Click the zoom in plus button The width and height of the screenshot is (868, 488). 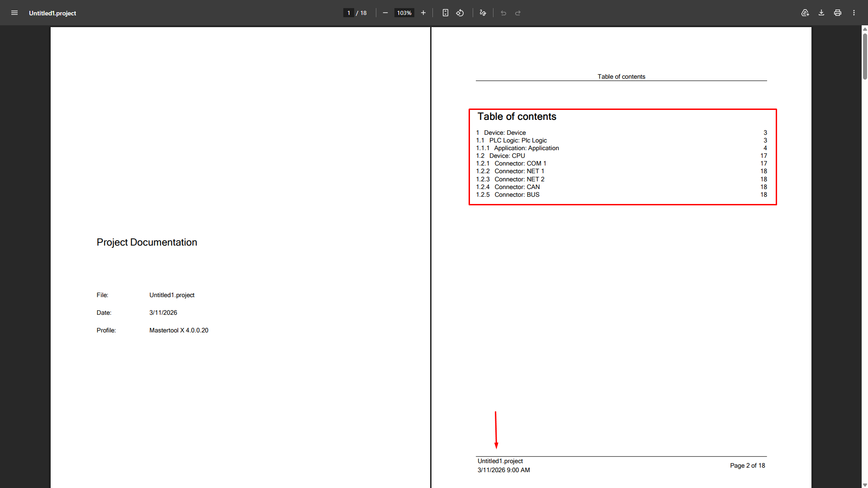click(x=423, y=13)
